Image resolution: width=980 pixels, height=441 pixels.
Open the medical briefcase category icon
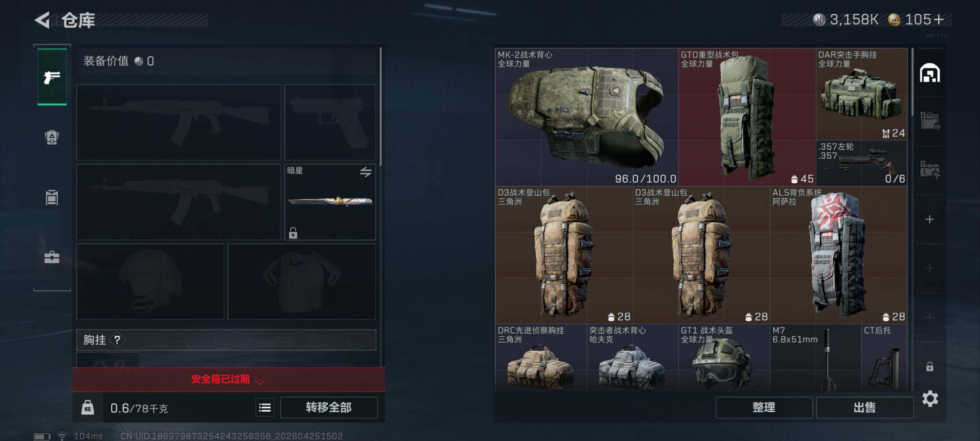52,257
